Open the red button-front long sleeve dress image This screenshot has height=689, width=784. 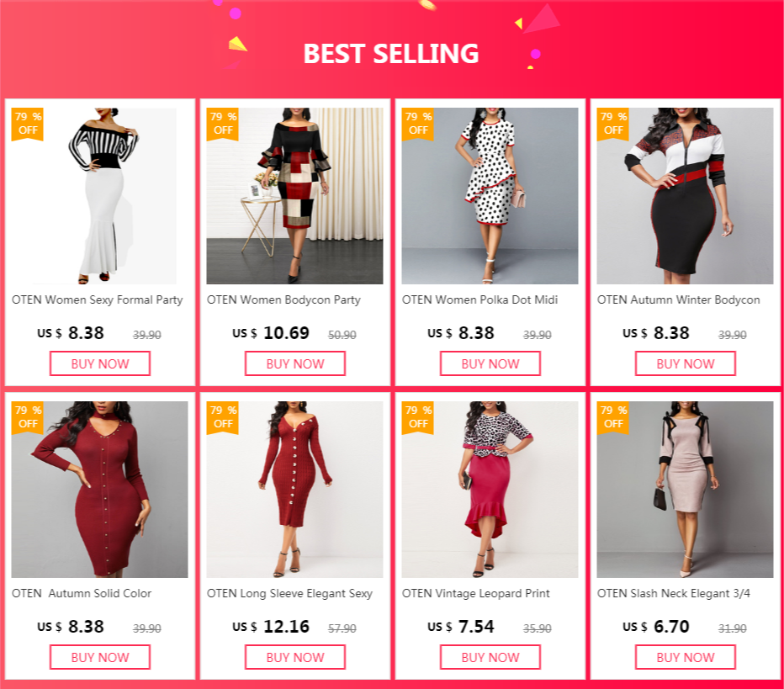point(294,490)
